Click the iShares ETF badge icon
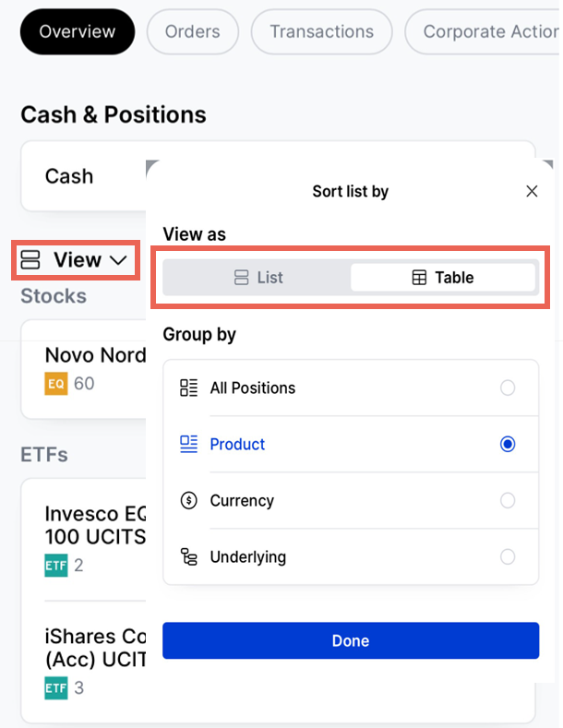 coord(56,687)
